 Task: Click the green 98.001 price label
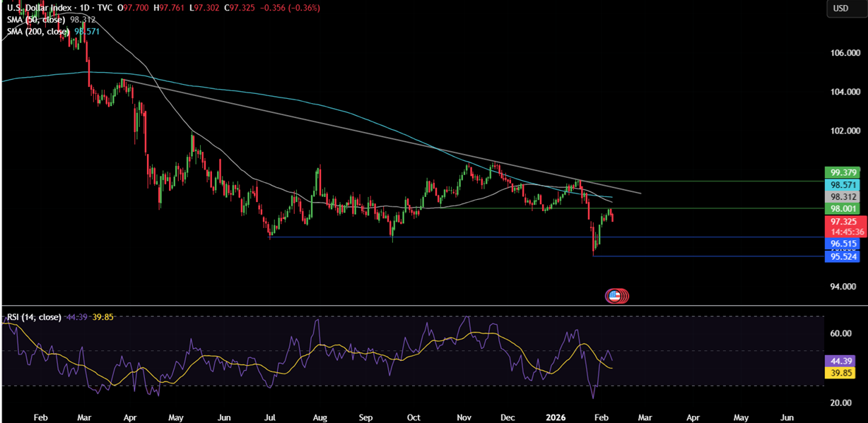tap(844, 208)
